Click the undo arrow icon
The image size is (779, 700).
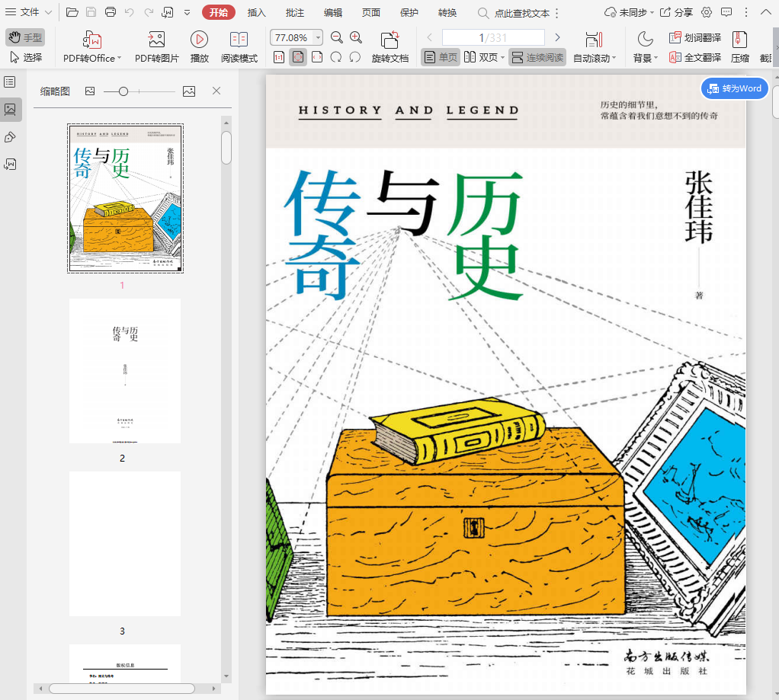[129, 12]
